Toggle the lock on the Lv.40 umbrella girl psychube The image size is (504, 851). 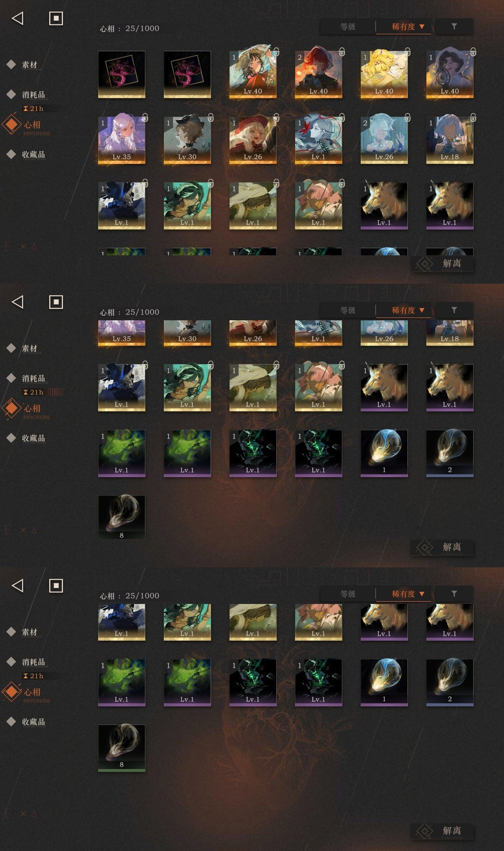point(276,52)
